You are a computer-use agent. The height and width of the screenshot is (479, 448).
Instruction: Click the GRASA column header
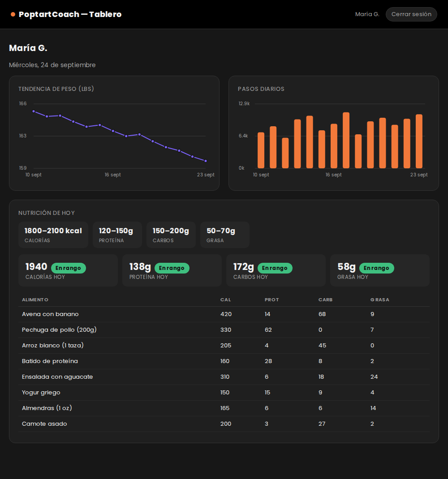click(x=380, y=299)
